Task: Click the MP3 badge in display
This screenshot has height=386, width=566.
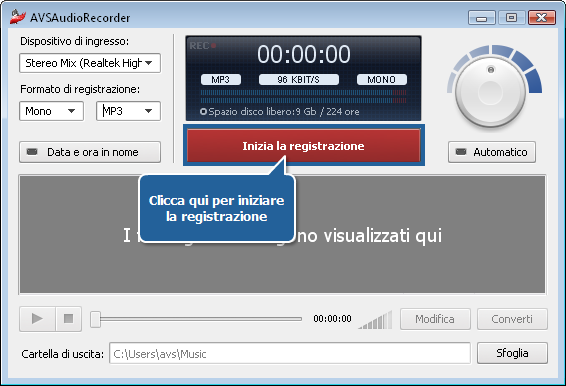Action: point(221,79)
